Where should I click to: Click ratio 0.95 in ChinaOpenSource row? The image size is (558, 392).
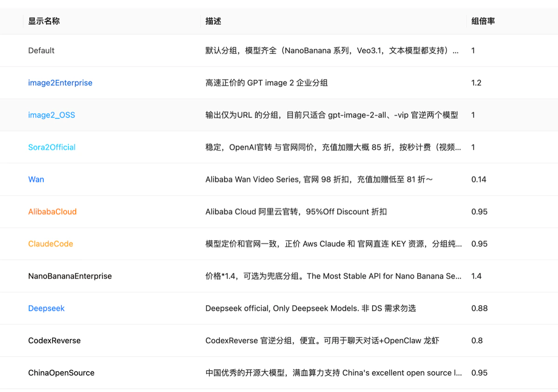(479, 372)
